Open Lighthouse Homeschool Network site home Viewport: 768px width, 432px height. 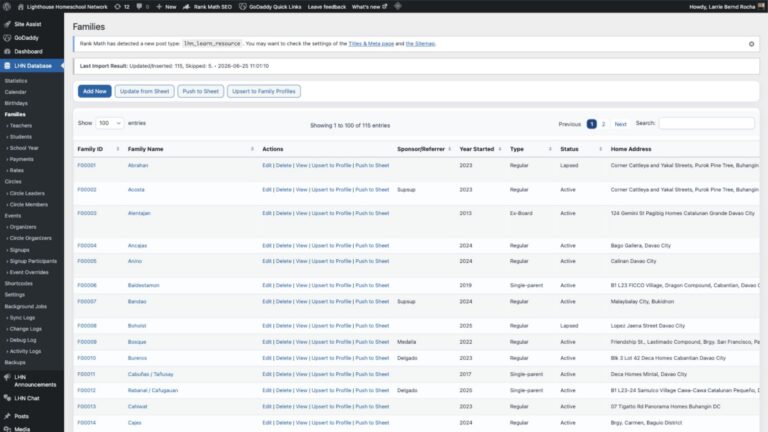(63, 7)
